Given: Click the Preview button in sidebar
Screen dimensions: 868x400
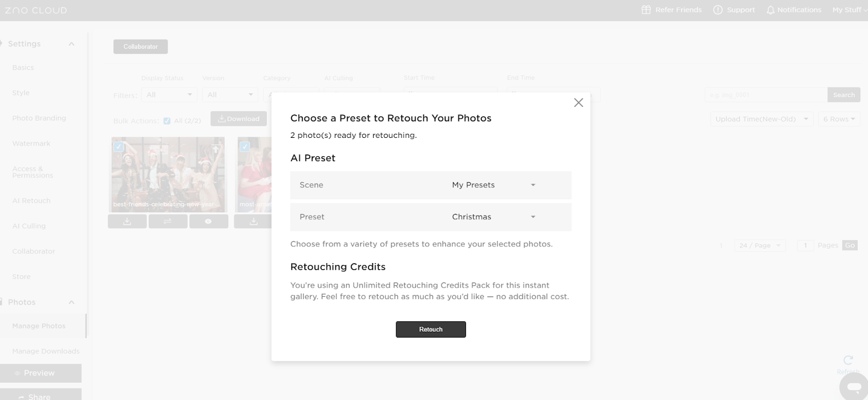Looking at the screenshot, I should (x=40, y=373).
